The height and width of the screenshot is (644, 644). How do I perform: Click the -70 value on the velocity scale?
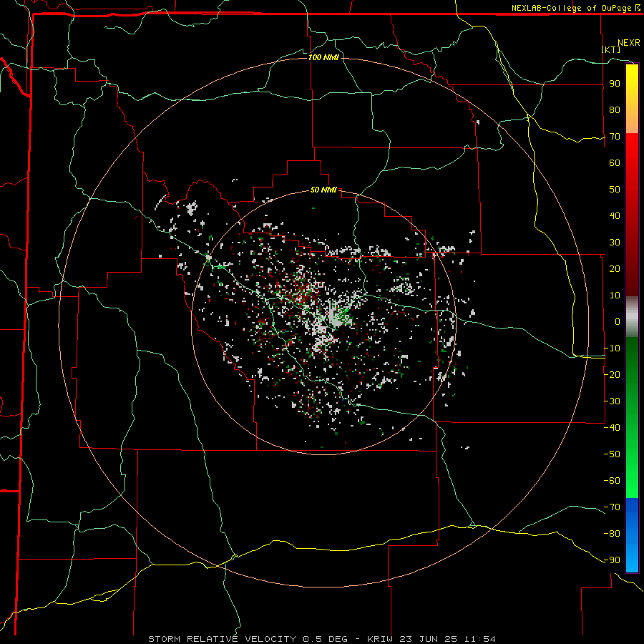(x=612, y=507)
